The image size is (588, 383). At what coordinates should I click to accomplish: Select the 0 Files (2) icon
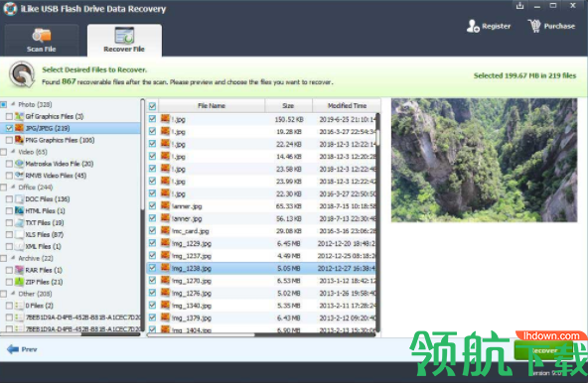(19, 306)
